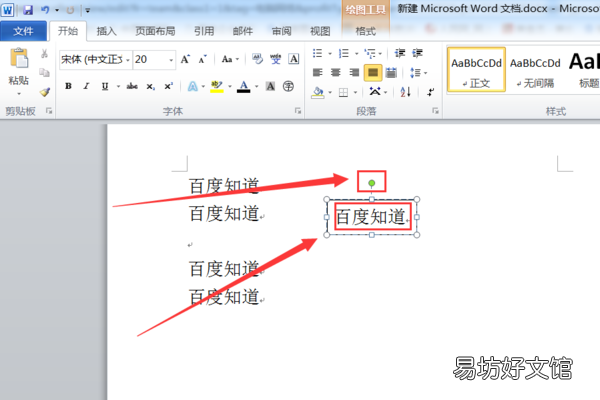Apply paragraph shading paint bucket

pyautogui.click(x=318, y=92)
